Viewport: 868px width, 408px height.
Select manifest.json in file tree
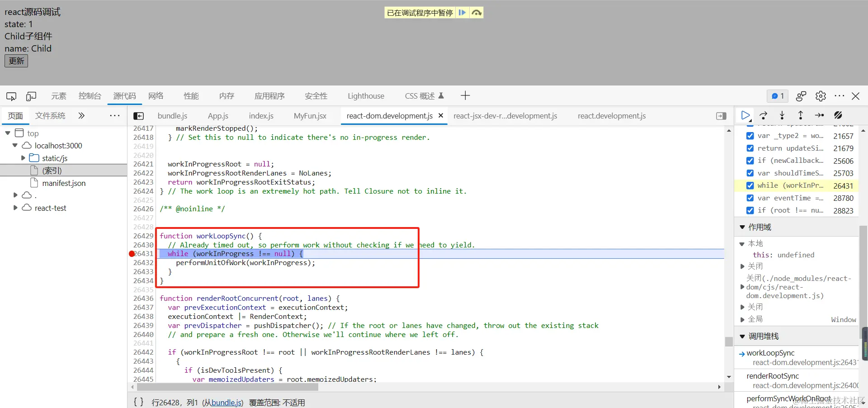tap(64, 183)
